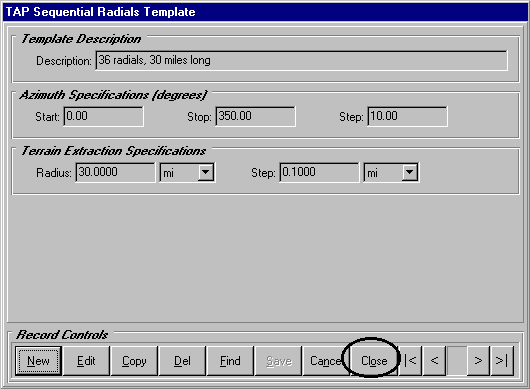Open the Radius unit dropdown
The height and width of the screenshot is (389, 530).
pos(206,172)
